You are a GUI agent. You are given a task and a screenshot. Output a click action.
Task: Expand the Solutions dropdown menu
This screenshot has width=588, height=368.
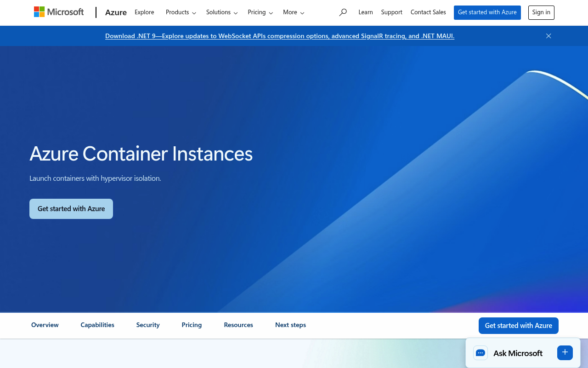point(222,12)
